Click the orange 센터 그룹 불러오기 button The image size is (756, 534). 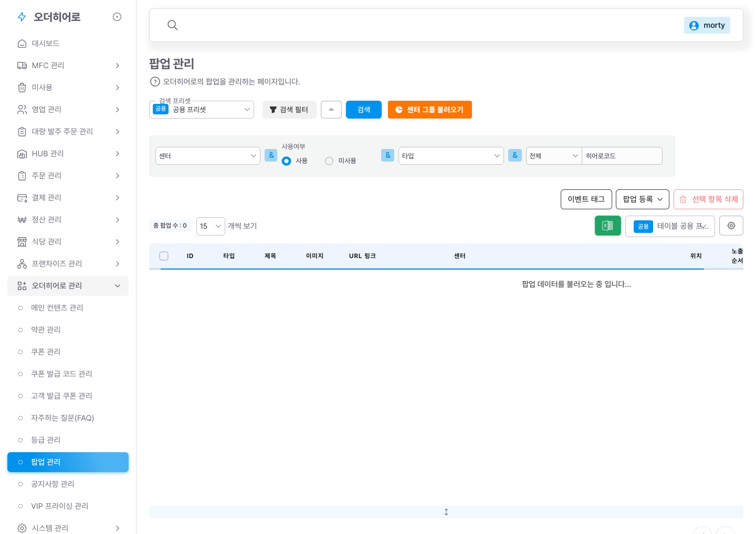(x=430, y=110)
